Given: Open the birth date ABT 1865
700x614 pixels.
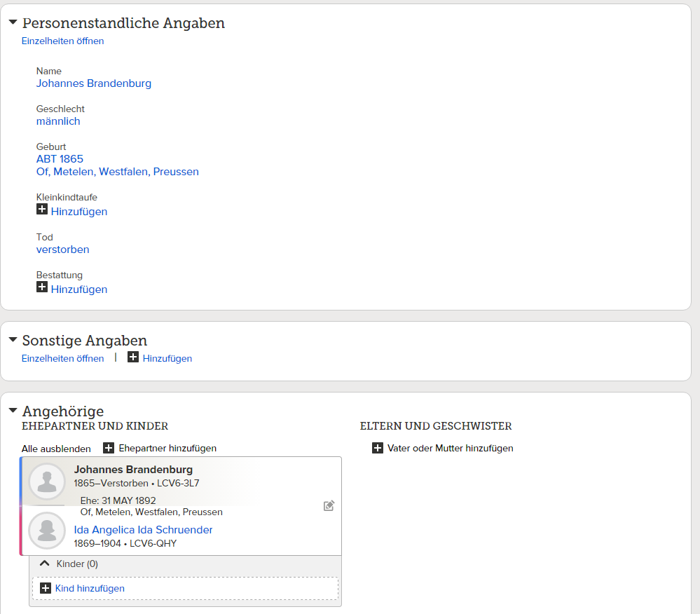Looking at the screenshot, I should pyautogui.click(x=60, y=159).
